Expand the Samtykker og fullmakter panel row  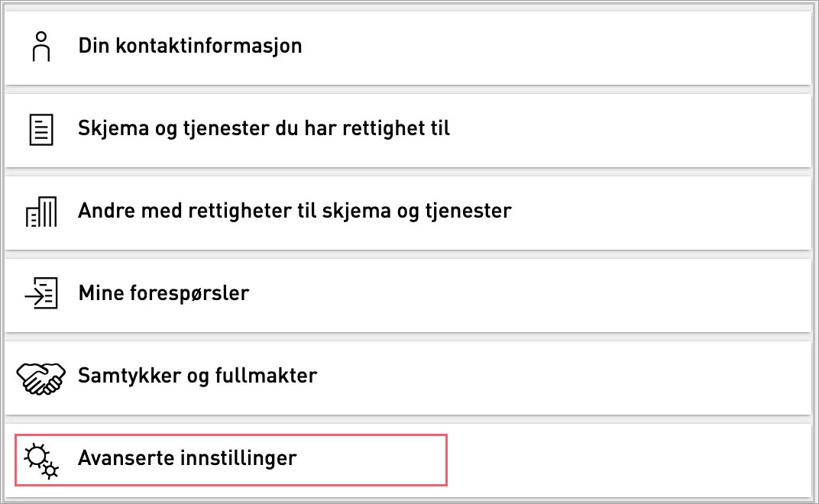point(408,377)
